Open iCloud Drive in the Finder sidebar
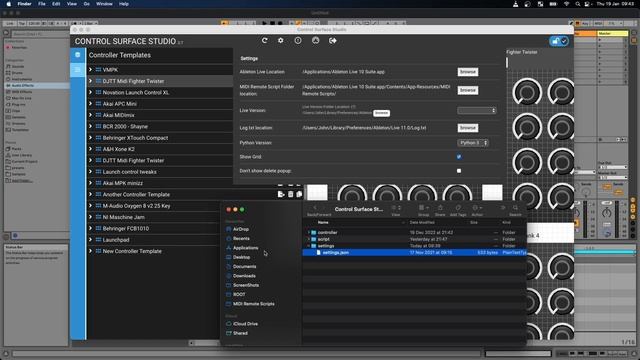The image size is (640, 360). click(x=245, y=324)
